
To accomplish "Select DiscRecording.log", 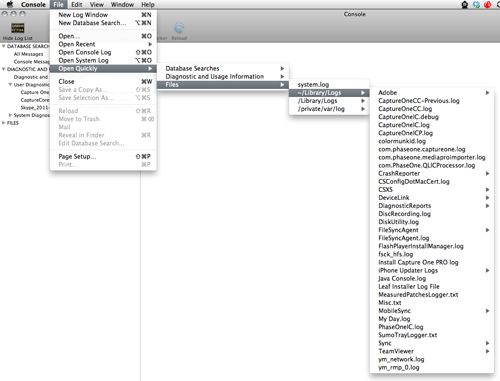I will pyautogui.click(x=432, y=214).
